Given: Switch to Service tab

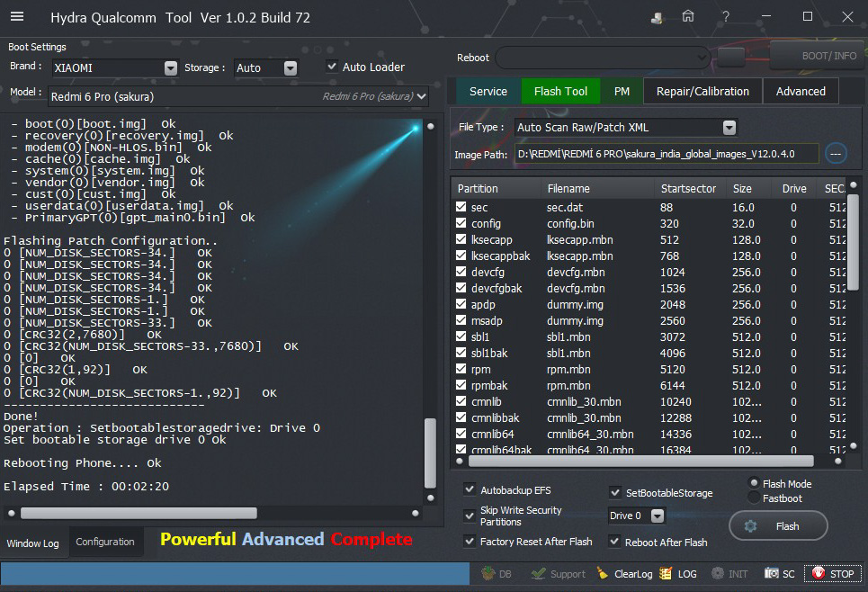Looking at the screenshot, I should click(x=488, y=92).
